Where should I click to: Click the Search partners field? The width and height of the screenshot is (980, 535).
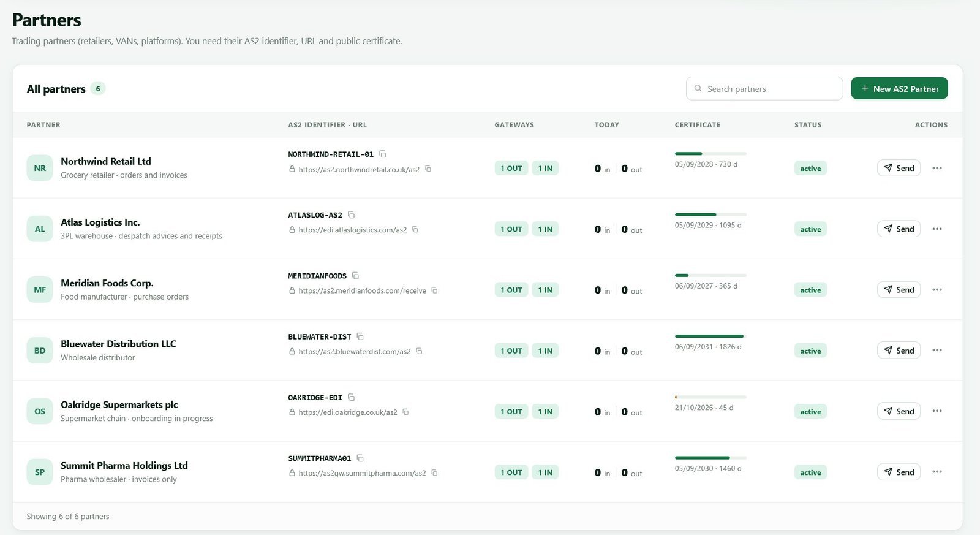764,88
